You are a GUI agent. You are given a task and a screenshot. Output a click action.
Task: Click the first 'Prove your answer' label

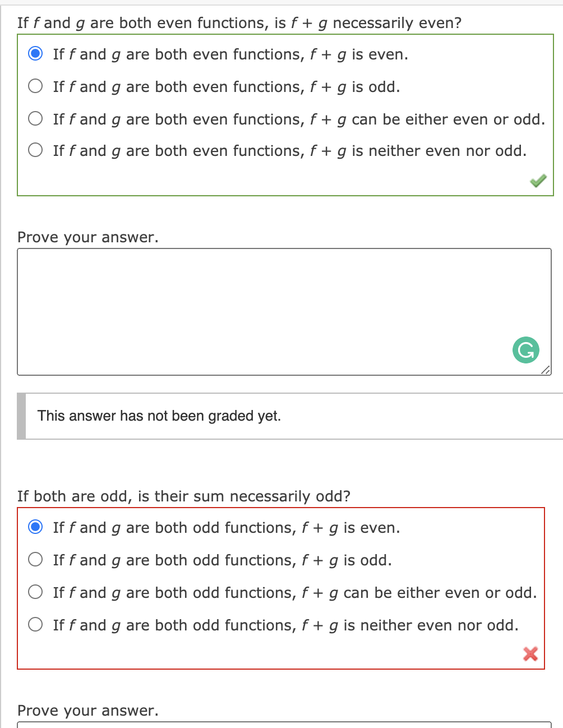click(88, 237)
